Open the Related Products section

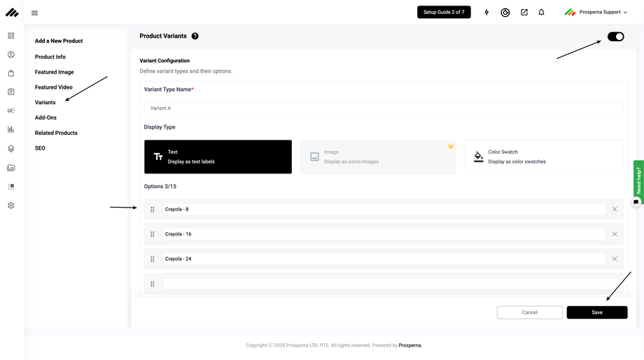coord(56,133)
